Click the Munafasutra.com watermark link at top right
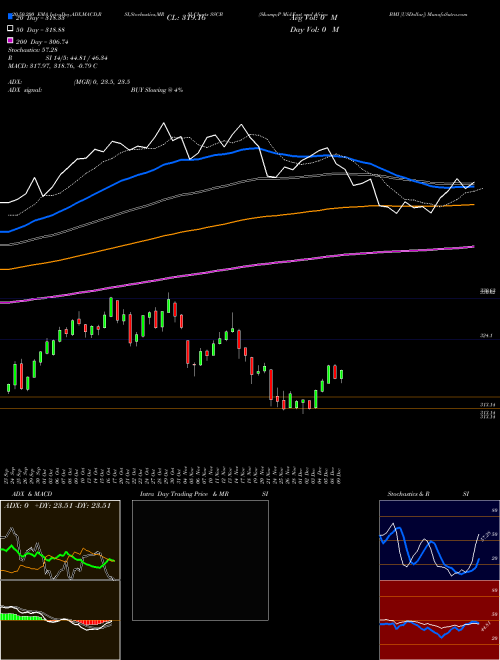500x660 pixels. pos(449,14)
